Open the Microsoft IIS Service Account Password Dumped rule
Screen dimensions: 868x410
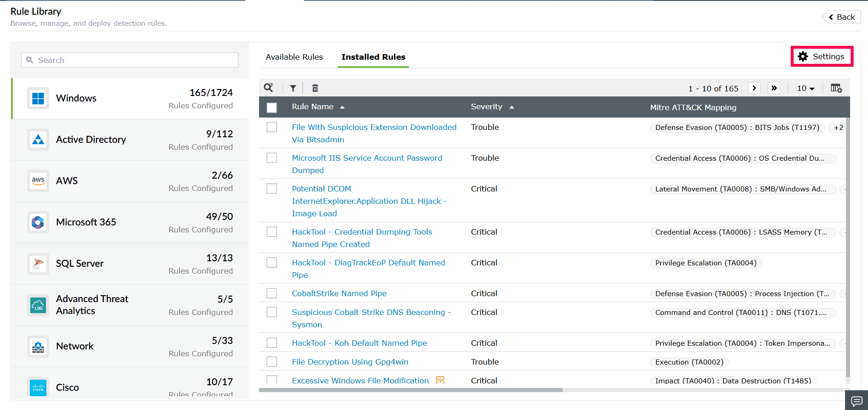[x=367, y=164]
